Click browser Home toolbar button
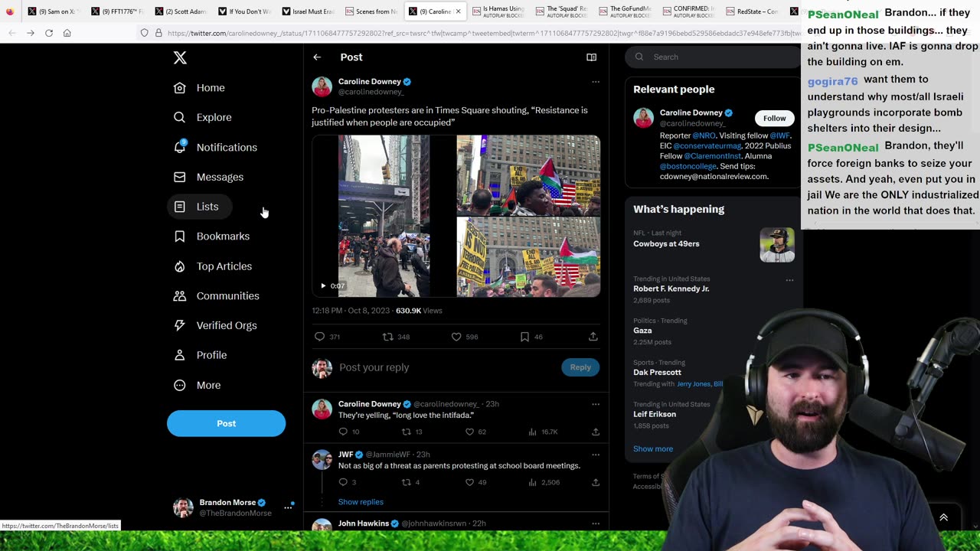Screen dimensions: 980x551 tap(67, 33)
